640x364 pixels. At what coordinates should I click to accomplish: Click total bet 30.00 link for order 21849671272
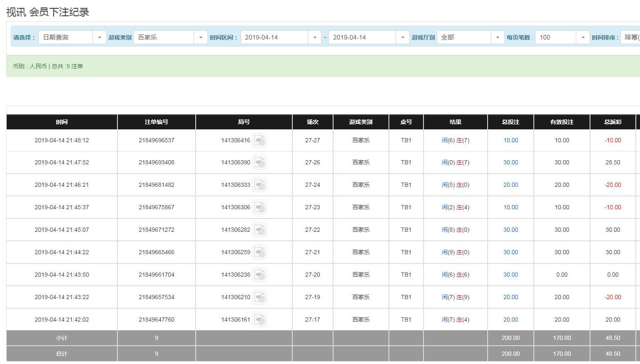tap(511, 230)
